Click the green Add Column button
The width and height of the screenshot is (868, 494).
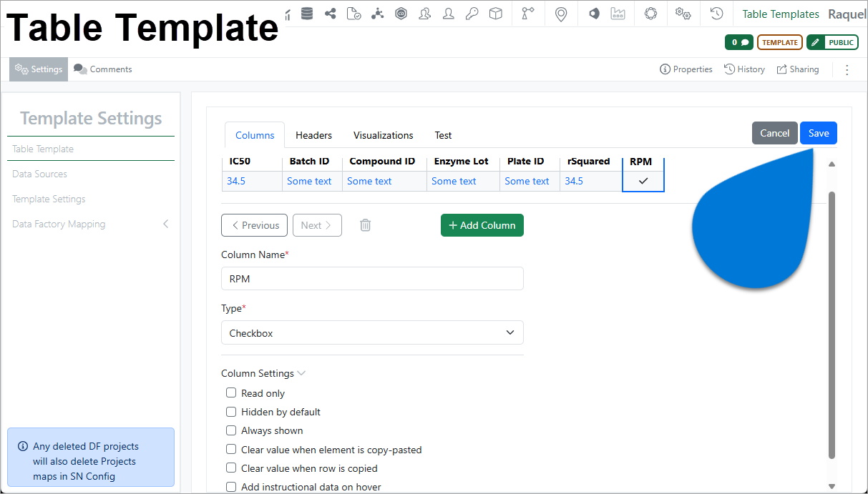[x=482, y=225]
